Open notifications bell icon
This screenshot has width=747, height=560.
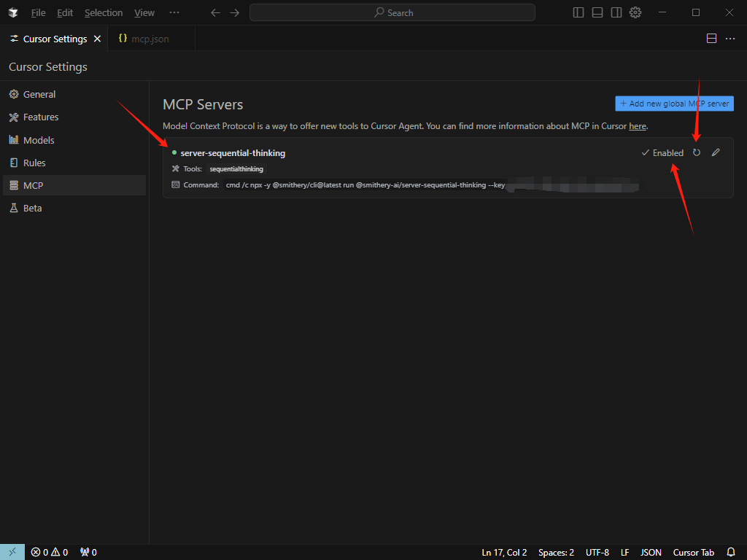731,553
